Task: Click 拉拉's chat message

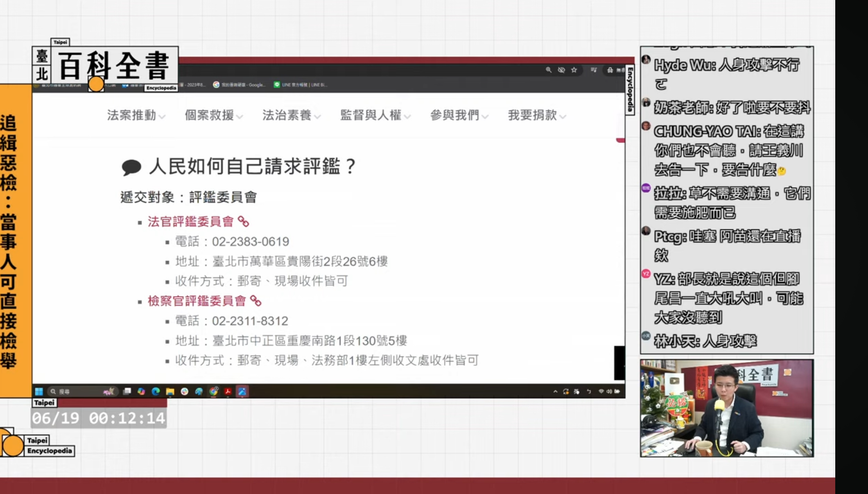Action: click(727, 203)
